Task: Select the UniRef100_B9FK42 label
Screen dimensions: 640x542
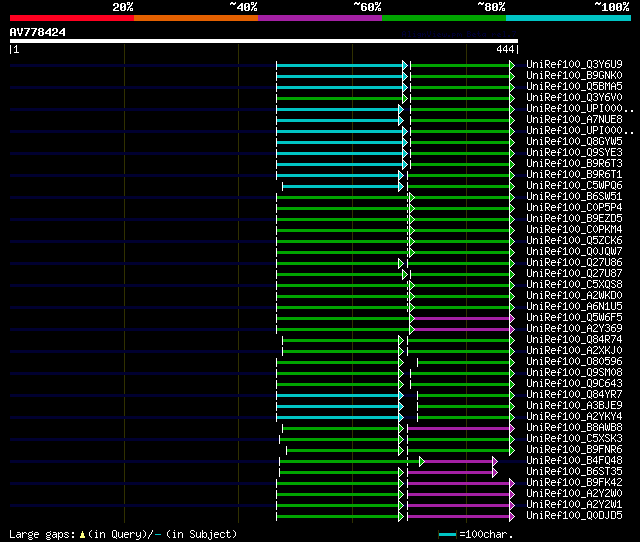Action: tap(574, 483)
